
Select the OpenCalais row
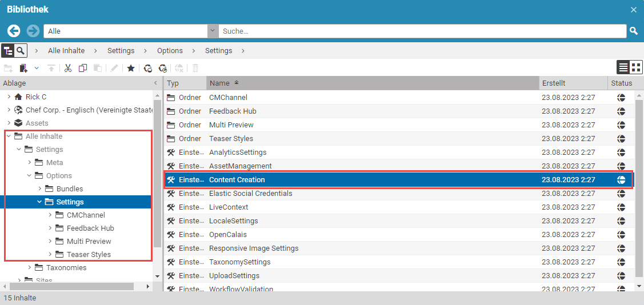[399, 235]
